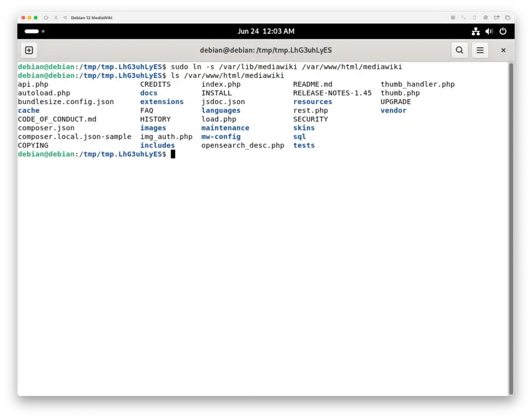Click the network status icon
This screenshot has width=532, height=419.
click(x=476, y=31)
